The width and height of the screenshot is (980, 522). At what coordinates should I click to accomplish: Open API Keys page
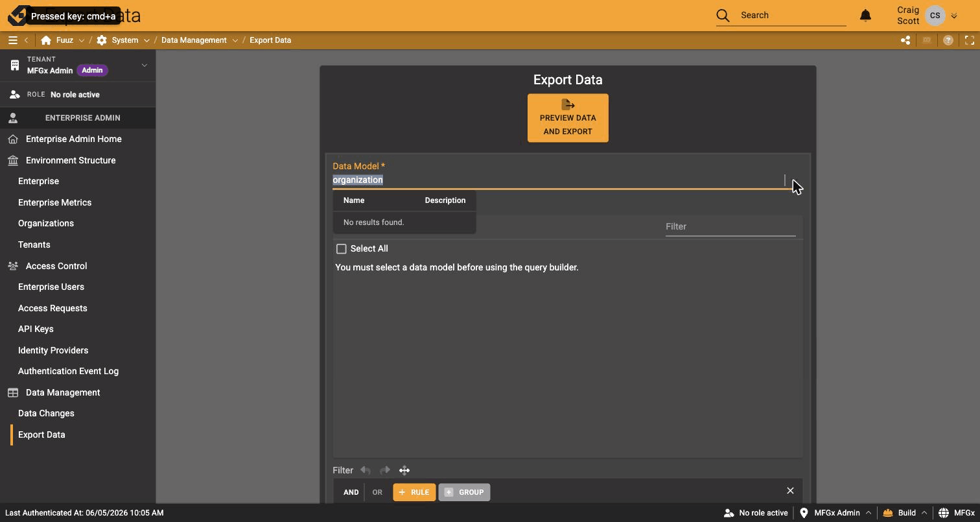[x=36, y=329]
